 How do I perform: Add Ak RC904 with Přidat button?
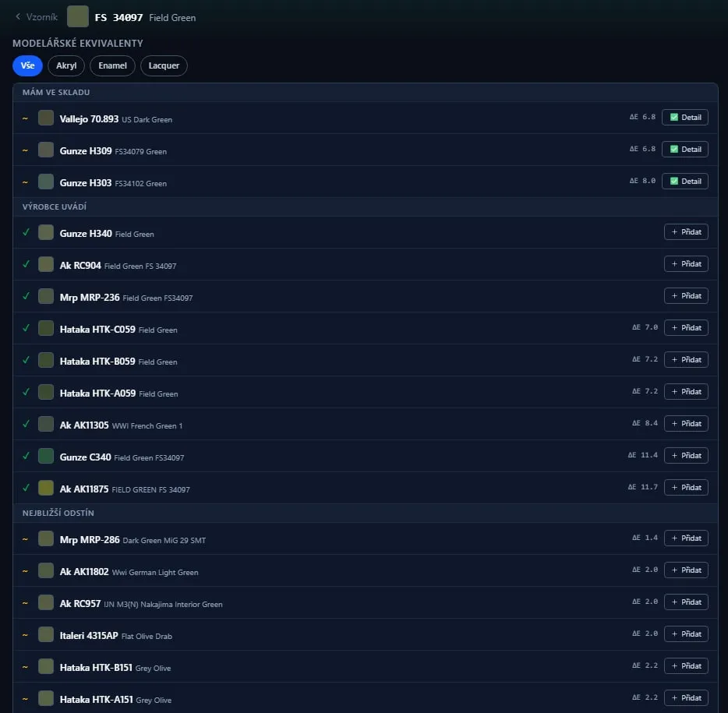(686, 263)
